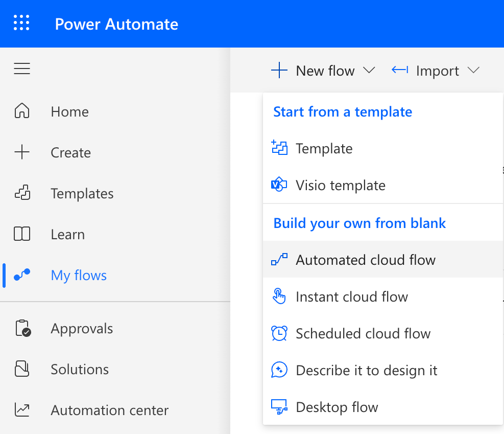Click the Solutions icon in sidebar
The image size is (504, 434).
pos(22,369)
